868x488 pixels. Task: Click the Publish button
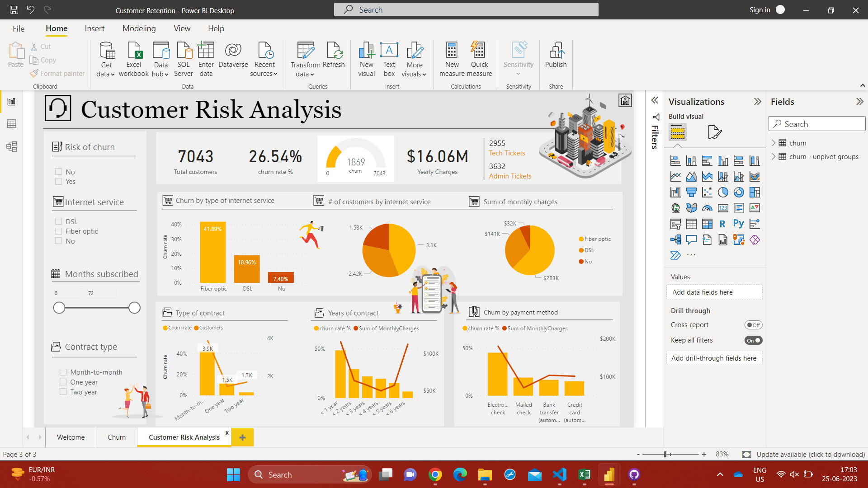point(556,58)
